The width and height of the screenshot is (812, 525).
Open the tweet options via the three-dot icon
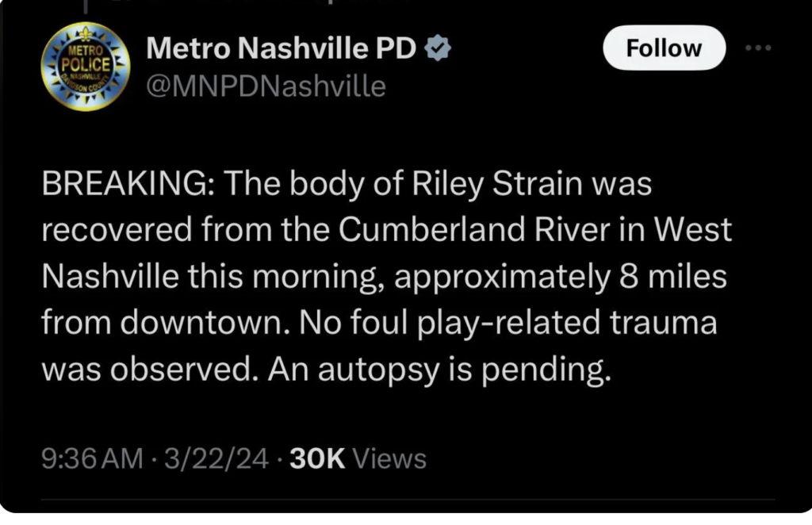coord(760,48)
